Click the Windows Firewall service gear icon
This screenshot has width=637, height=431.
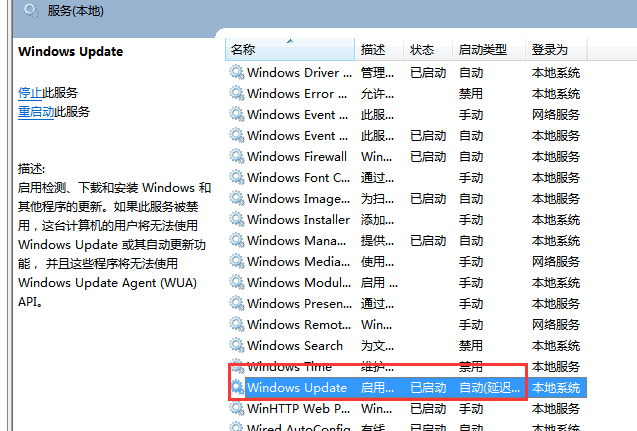point(236,156)
